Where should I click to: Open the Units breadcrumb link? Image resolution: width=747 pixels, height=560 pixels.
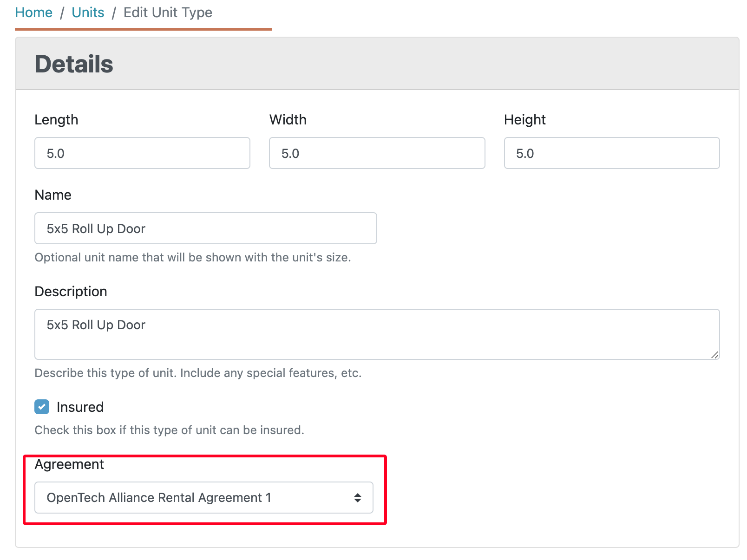click(x=88, y=13)
